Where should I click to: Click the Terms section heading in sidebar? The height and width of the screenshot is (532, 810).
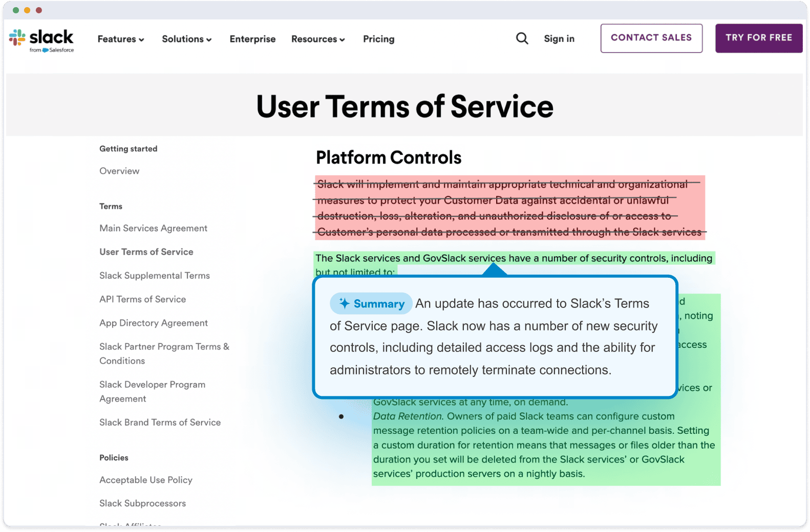pos(111,206)
